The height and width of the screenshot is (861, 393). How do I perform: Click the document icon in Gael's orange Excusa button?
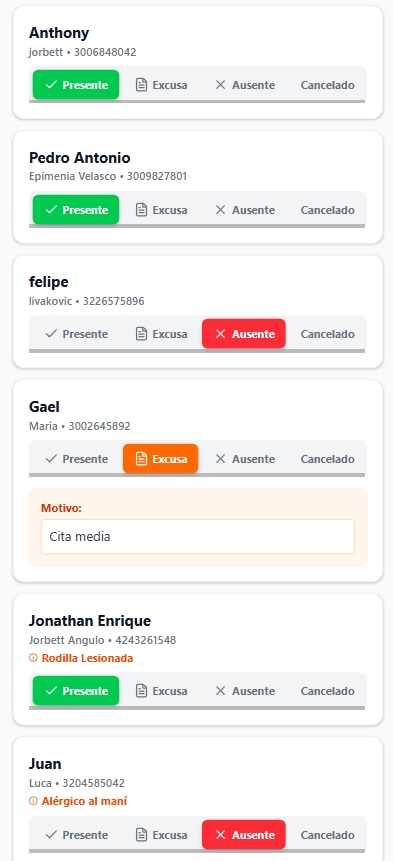point(142,459)
